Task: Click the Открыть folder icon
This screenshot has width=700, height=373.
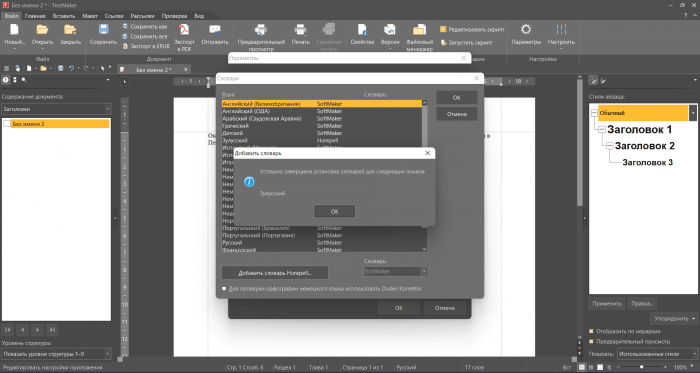Action: pyautogui.click(x=42, y=30)
